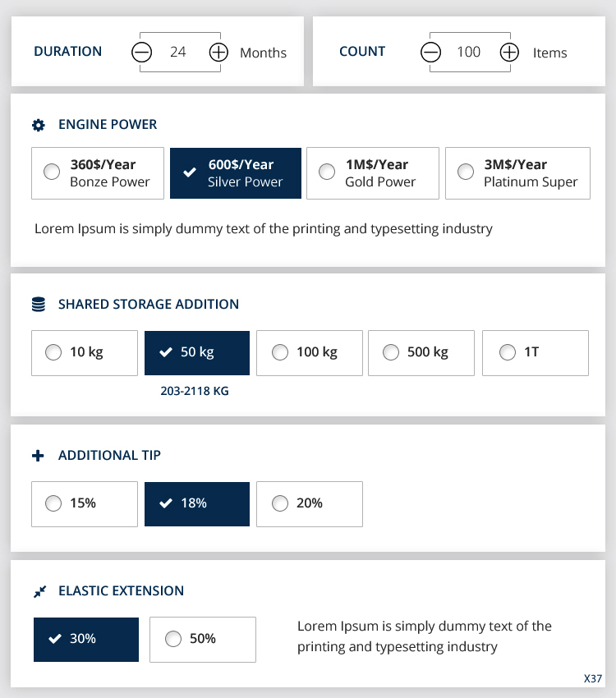Choose the 50% elastic extension
This screenshot has height=698, width=616.
coord(202,640)
